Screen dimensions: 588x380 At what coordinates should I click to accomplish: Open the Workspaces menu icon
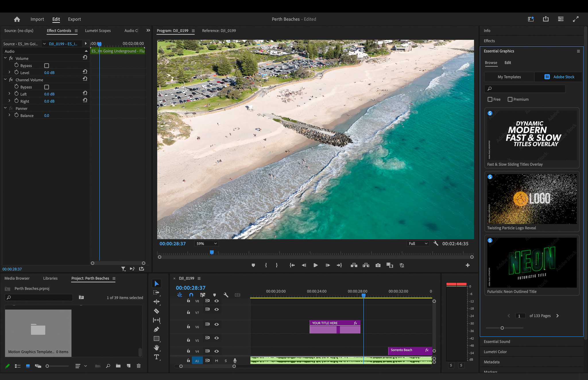[x=561, y=19]
